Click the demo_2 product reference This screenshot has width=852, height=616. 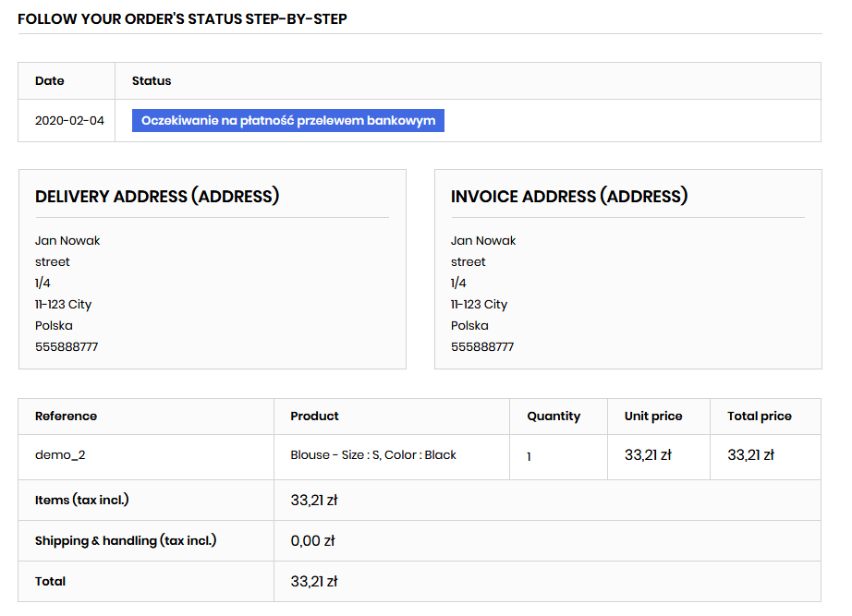point(60,455)
